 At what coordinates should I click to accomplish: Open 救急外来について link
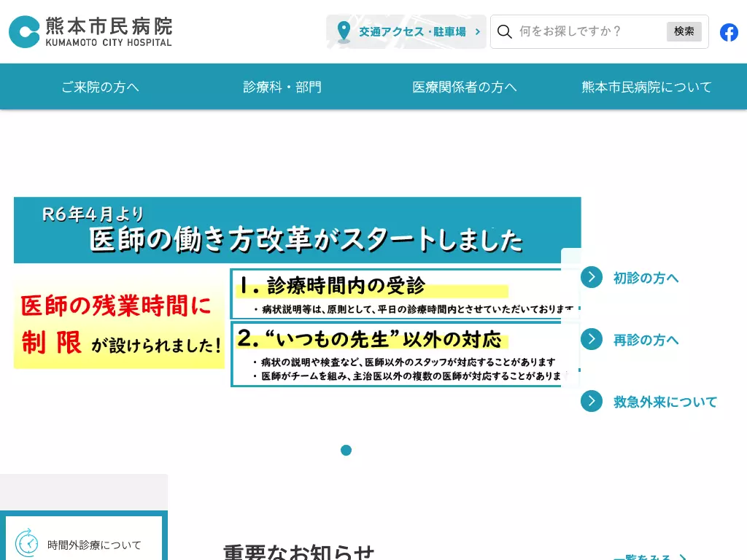[665, 402]
